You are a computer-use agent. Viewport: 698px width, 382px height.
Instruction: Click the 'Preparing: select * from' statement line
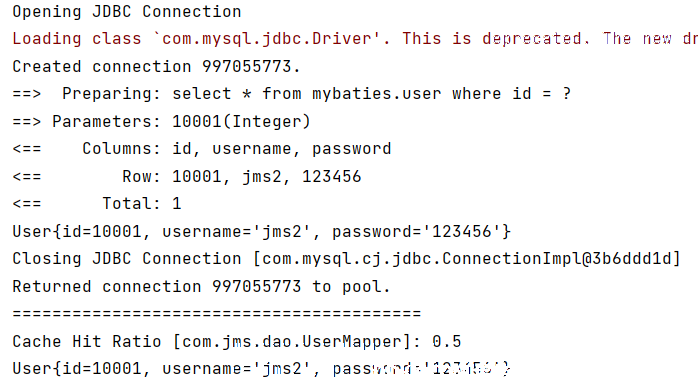pyautogui.click(x=292, y=94)
